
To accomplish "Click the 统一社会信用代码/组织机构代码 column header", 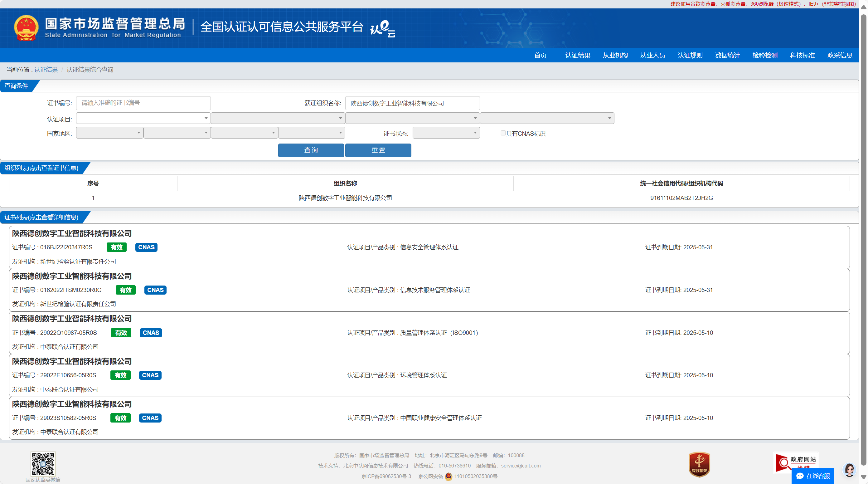I will pos(681,183).
